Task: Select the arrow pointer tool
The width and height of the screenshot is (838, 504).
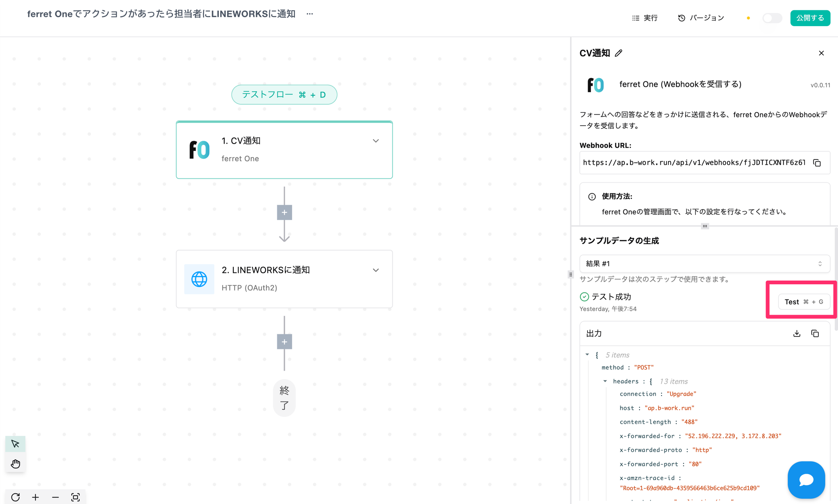Action: (x=16, y=444)
